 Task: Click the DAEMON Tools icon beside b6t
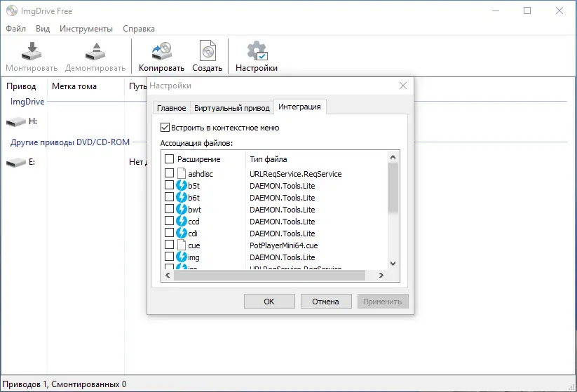tap(182, 197)
